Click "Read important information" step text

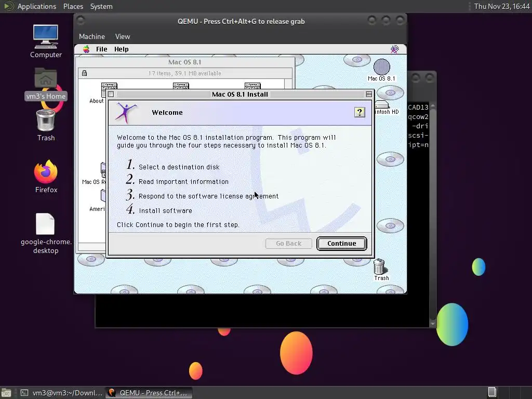pyautogui.click(x=183, y=181)
